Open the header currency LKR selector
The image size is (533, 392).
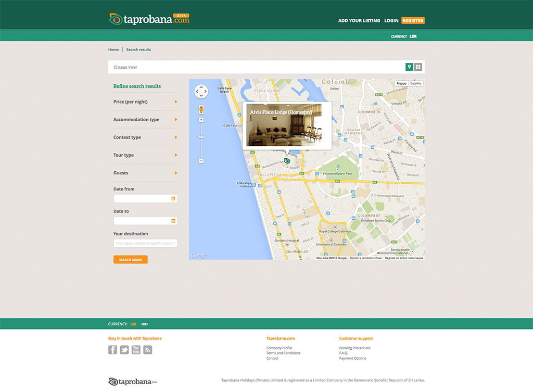[413, 36]
